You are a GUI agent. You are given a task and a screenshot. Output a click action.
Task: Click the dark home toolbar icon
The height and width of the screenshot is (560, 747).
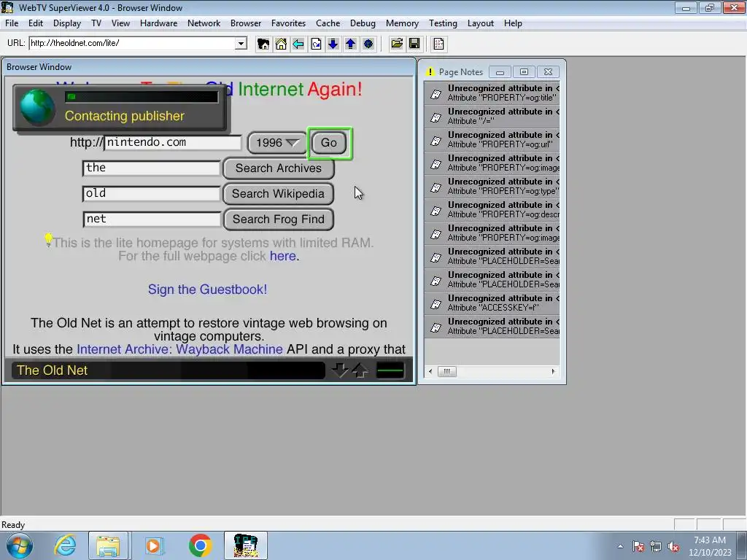click(263, 44)
